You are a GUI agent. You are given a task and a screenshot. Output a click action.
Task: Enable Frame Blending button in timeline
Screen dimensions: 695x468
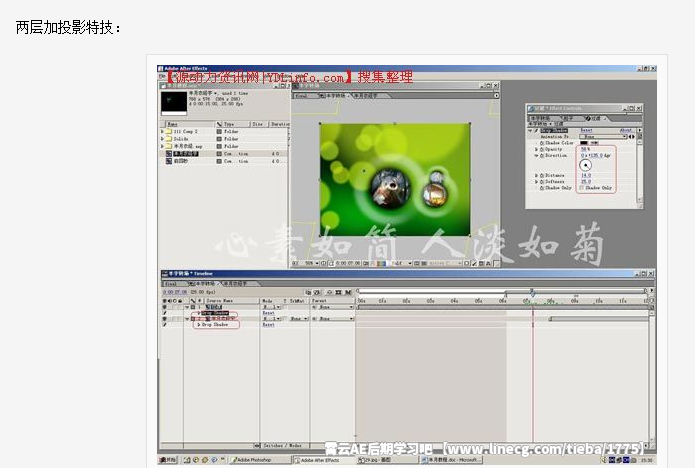(339, 292)
